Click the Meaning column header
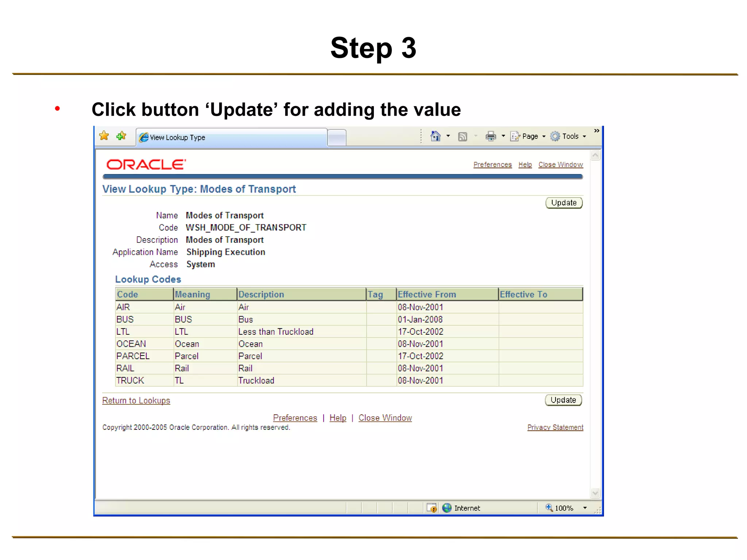The width and height of the screenshot is (747, 560). click(205, 294)
